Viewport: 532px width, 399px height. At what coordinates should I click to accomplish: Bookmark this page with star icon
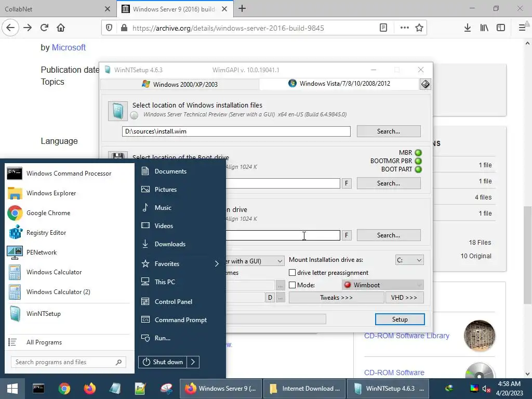[419, 28]
